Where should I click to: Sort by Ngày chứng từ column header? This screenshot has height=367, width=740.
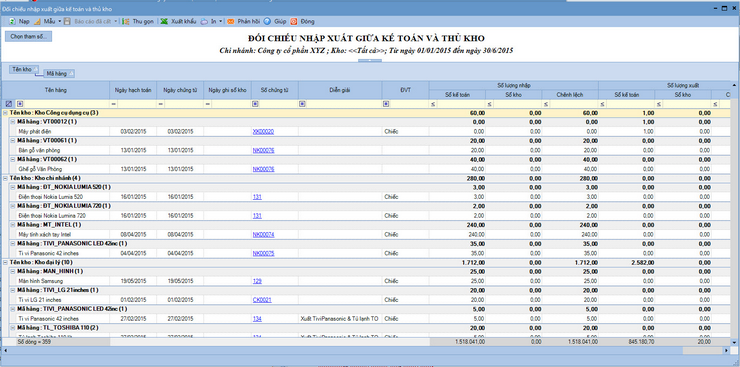tap(180, 90)
